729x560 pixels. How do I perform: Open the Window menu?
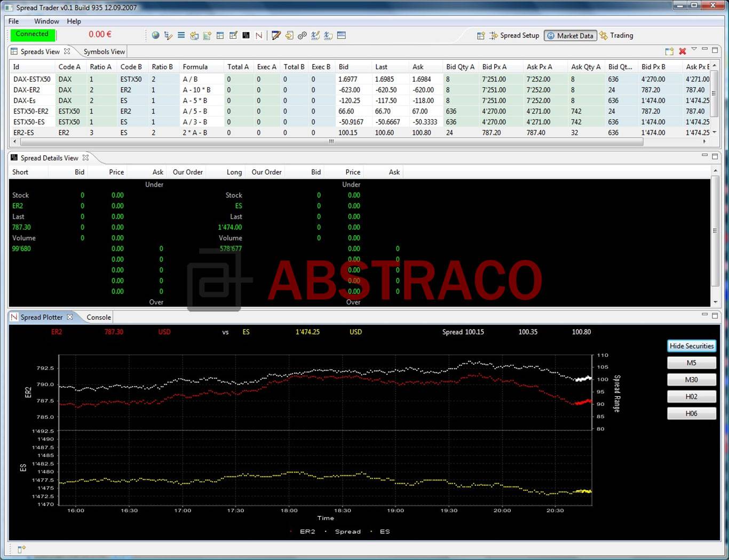pos(46,21)
